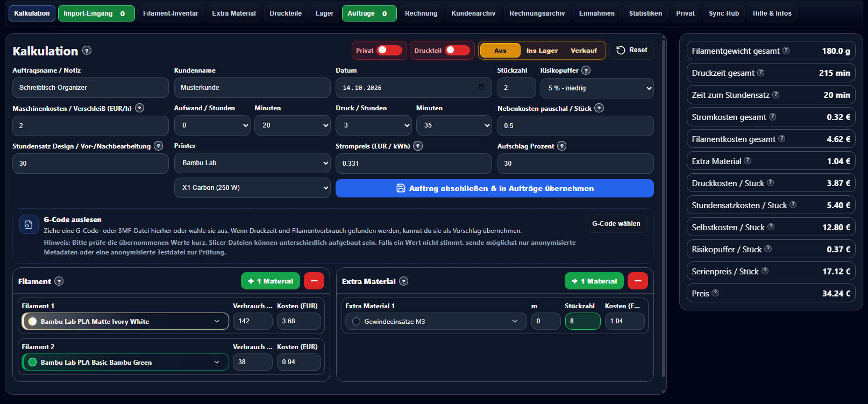The height and width of the screenshot is (404, 868).
Task: Click the Extra Material 1 Stückzahl field
Action: tap(583, 321)
